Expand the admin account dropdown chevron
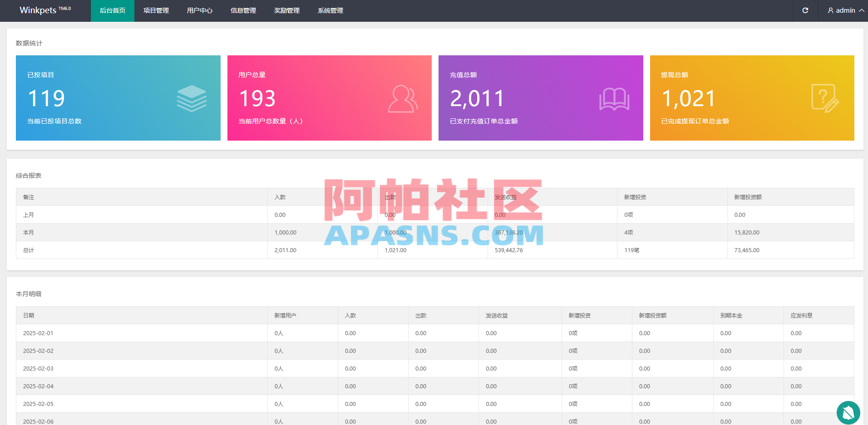 [x=861, y=10]
